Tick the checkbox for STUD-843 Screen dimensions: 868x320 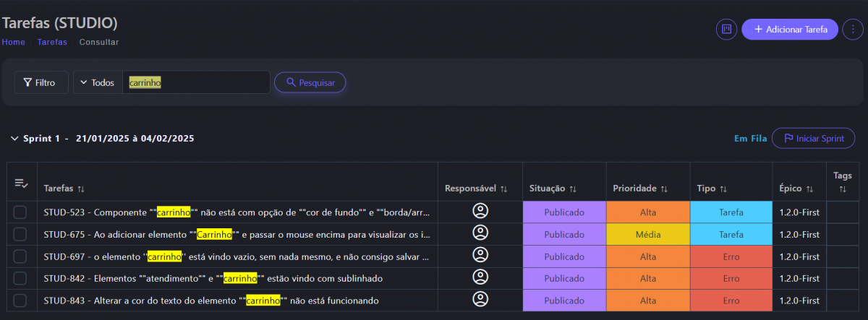tap(20, 300)
